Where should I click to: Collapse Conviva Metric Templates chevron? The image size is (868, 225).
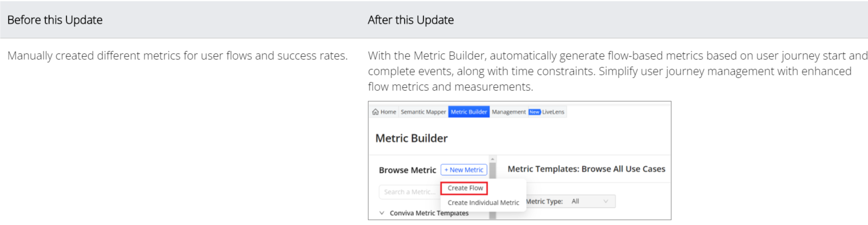pyautogui.click(x=382, y=213)
